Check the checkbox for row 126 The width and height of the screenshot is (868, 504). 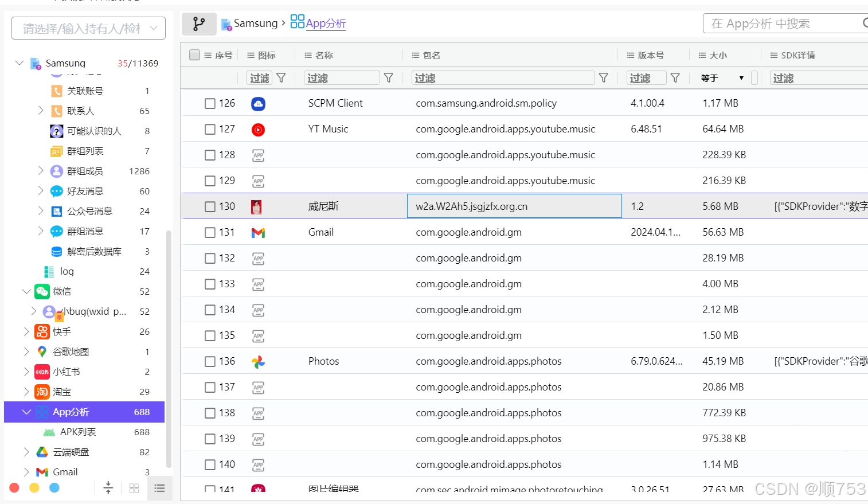(x=210, y=103)
